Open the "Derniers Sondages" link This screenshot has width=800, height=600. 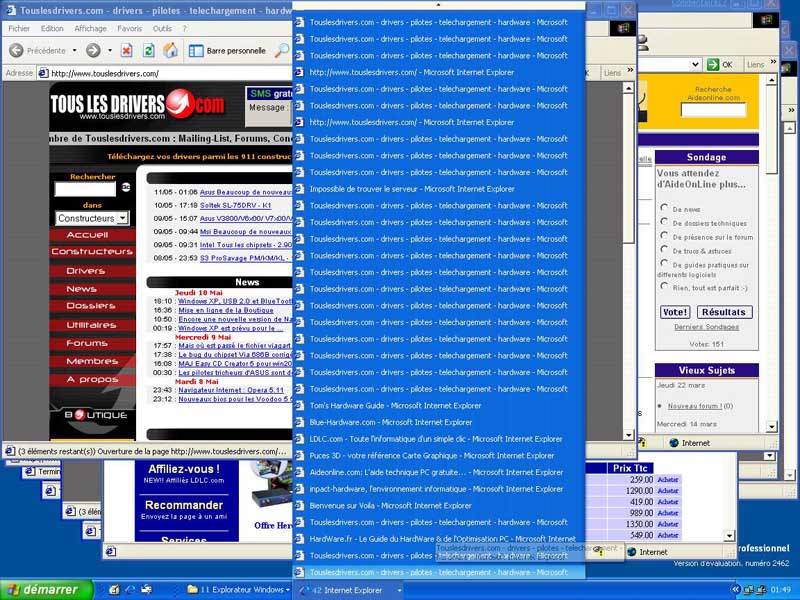707,327
